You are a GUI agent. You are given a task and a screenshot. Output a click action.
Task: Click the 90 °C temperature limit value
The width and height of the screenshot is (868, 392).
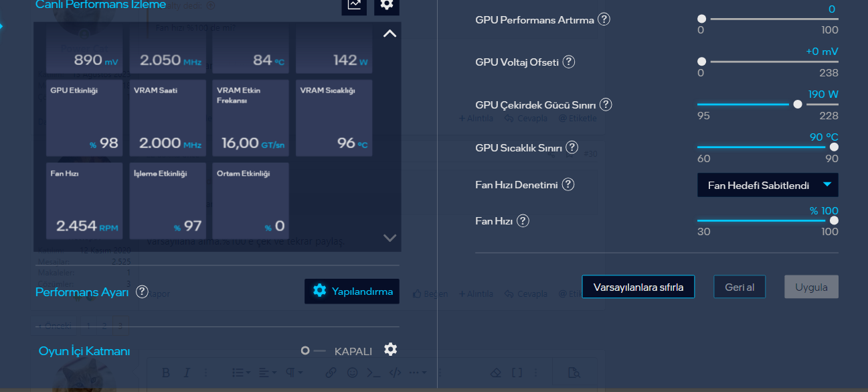[824, 137]
